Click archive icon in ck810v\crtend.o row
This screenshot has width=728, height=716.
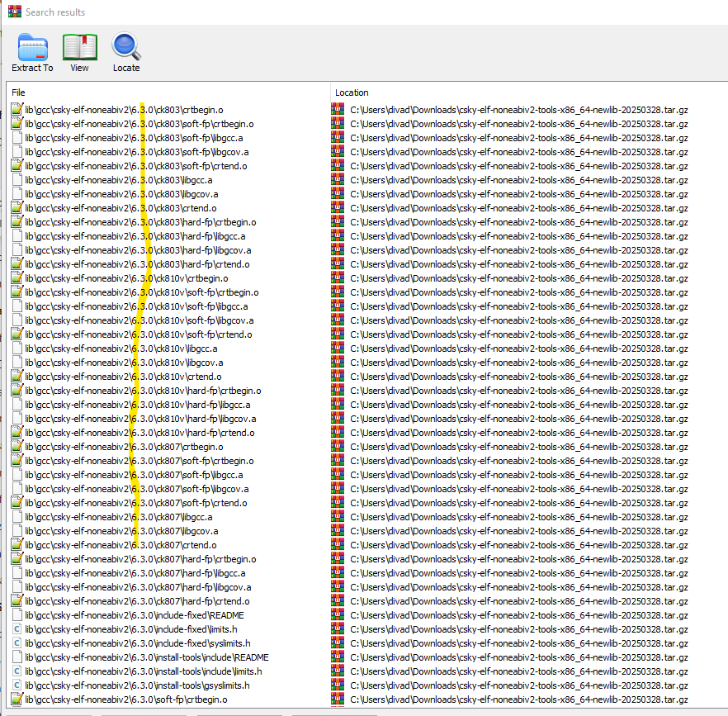(338, 376)
